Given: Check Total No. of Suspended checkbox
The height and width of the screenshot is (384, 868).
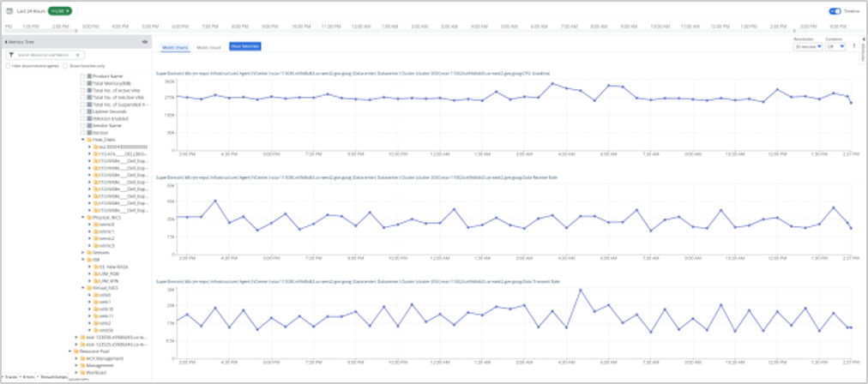Looking at the screenshot, I should (83, 104).
